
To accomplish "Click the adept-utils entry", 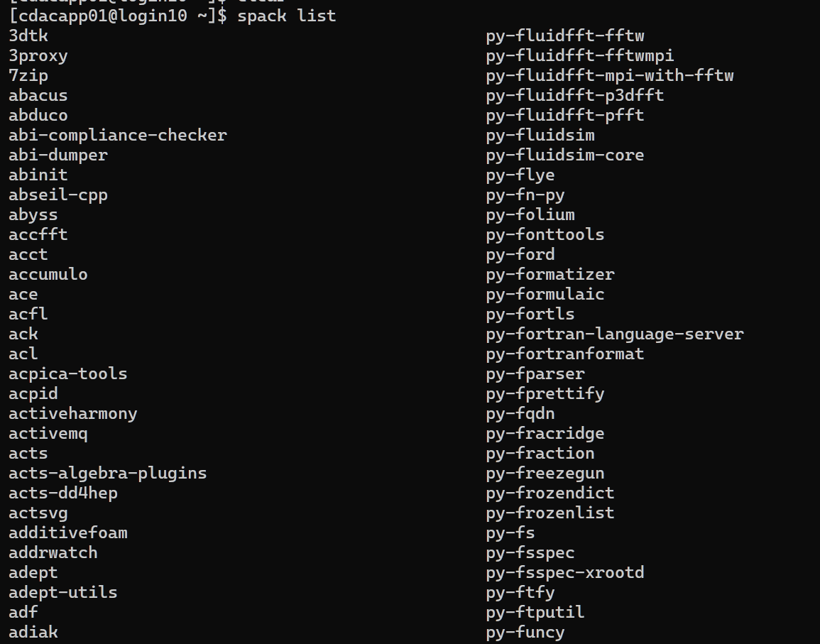I will [x=63, y=592].
